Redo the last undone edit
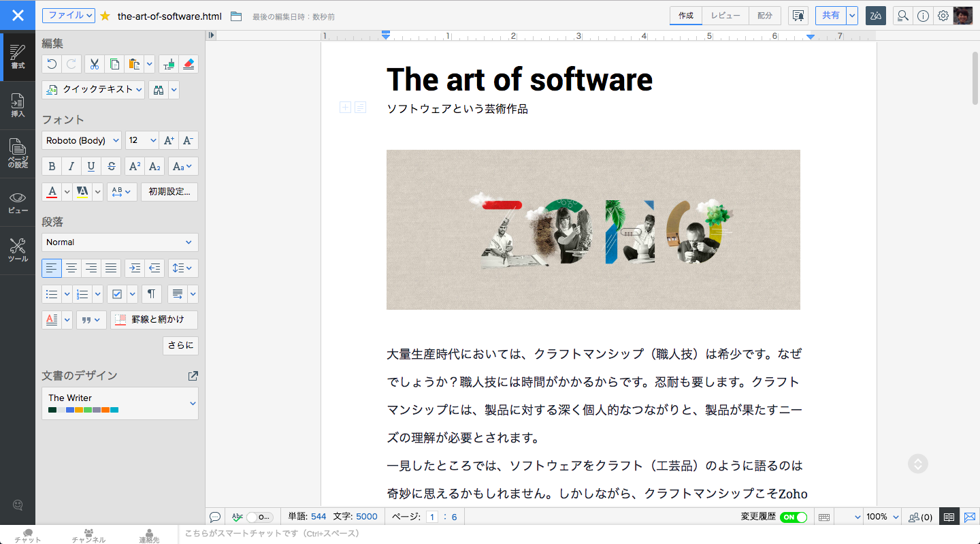980x544 pixels. 71,64
